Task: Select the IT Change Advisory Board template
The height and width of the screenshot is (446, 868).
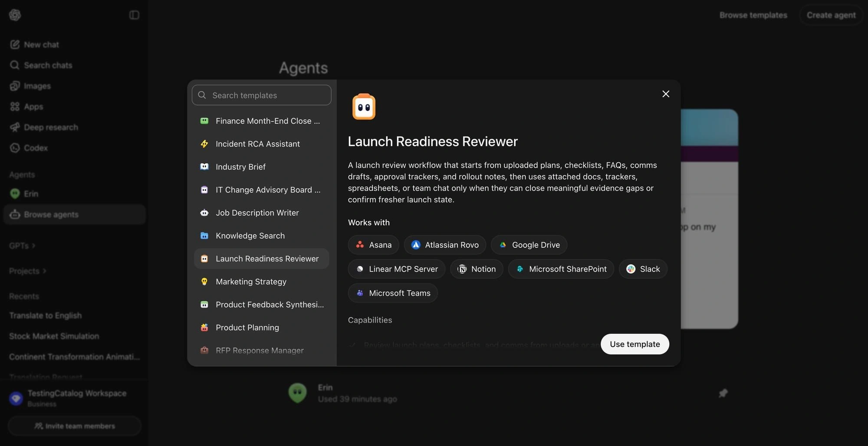Action: (261, 190)
